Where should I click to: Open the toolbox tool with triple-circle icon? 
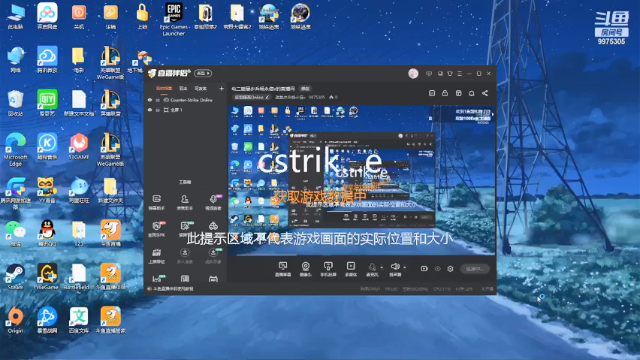click(213, 226)
